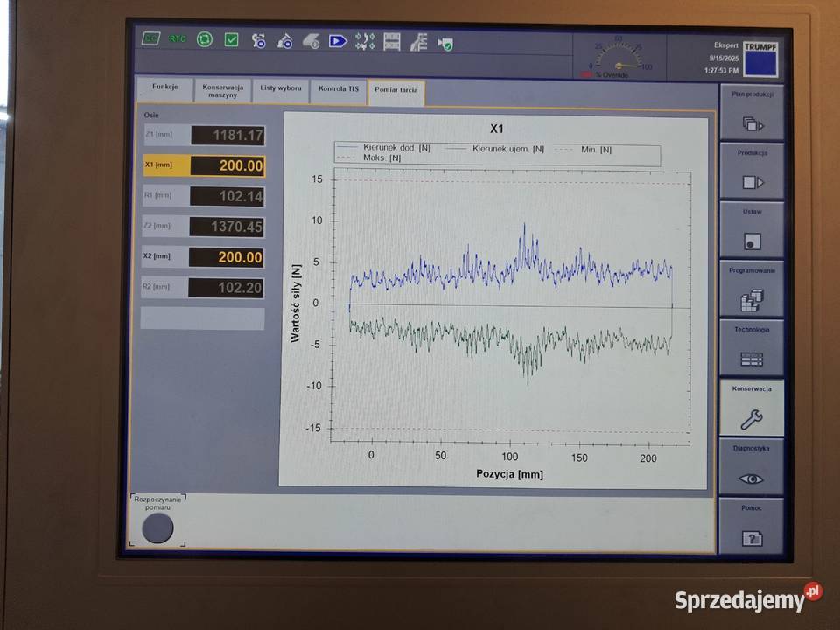Open the Pomoc help section
The width and height of the screenshot is (840, 630).
pyautogui.click(x=752, y=527)
